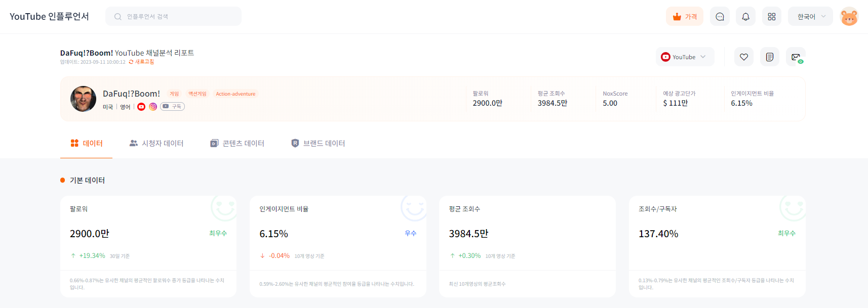Image resolution: width=868 pixels, height=308 pixels.
Task: Open the channel's YouTube link icon
Action: tap(141, 106)
